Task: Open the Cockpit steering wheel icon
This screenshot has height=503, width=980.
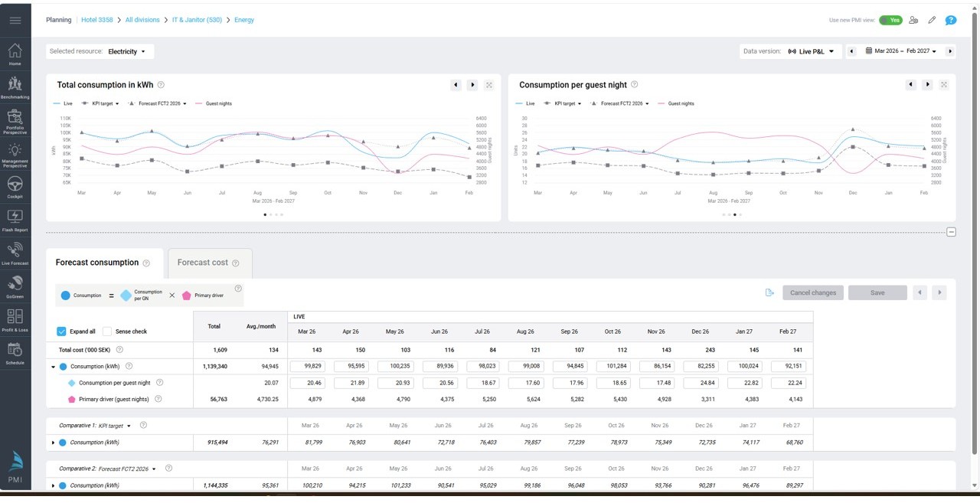Action: point(15,186)
